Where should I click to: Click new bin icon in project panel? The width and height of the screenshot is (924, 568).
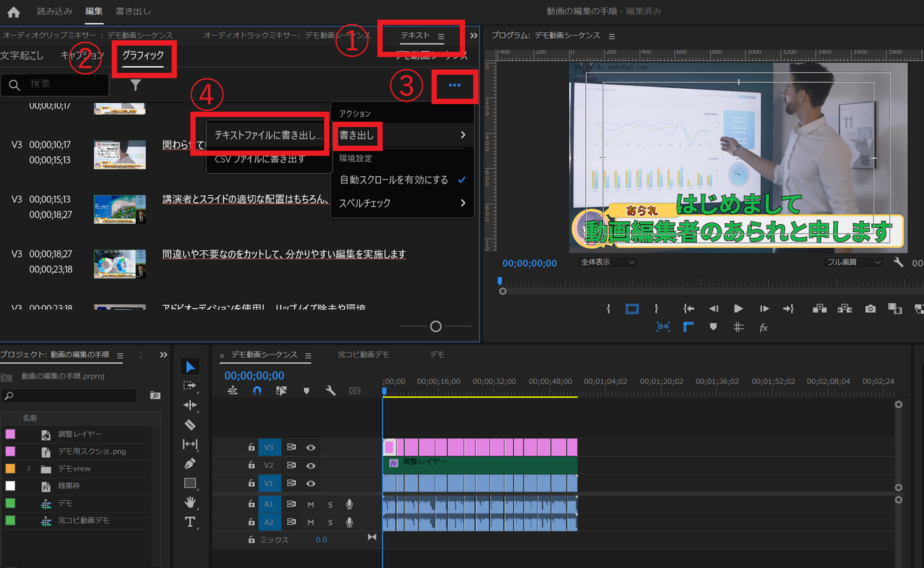[x=155, y=396]
